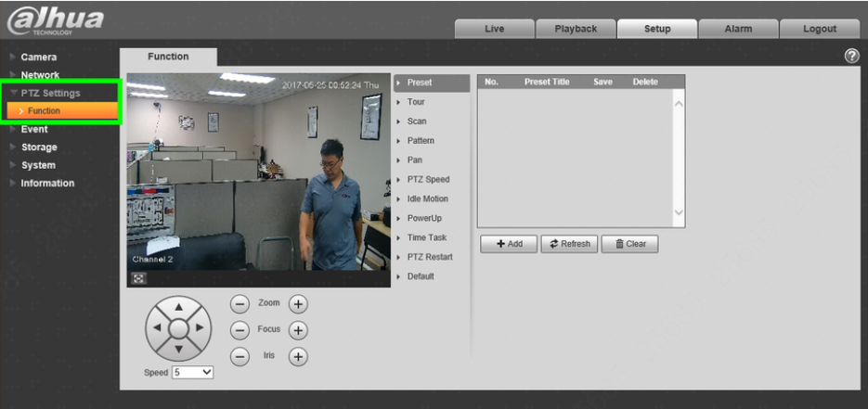This screenshot has width=868, height=409.
Task: Click the Zoom plus button
Action: pos(298,303)
